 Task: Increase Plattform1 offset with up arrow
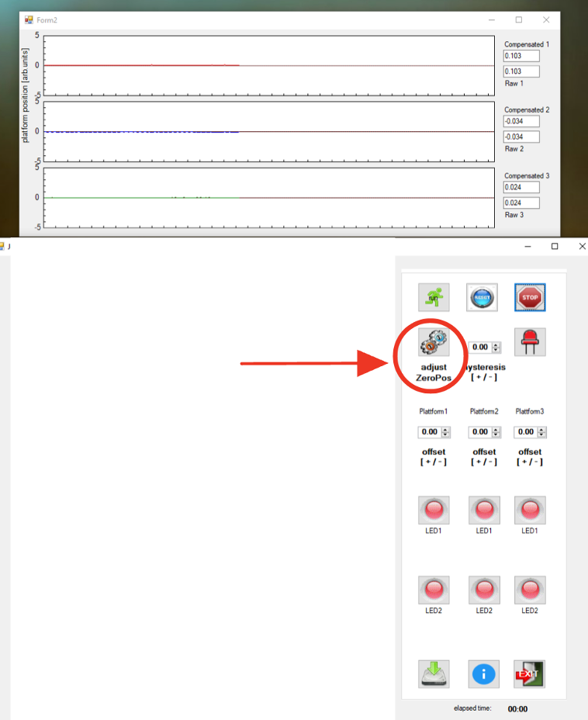[x=445, y=429]
